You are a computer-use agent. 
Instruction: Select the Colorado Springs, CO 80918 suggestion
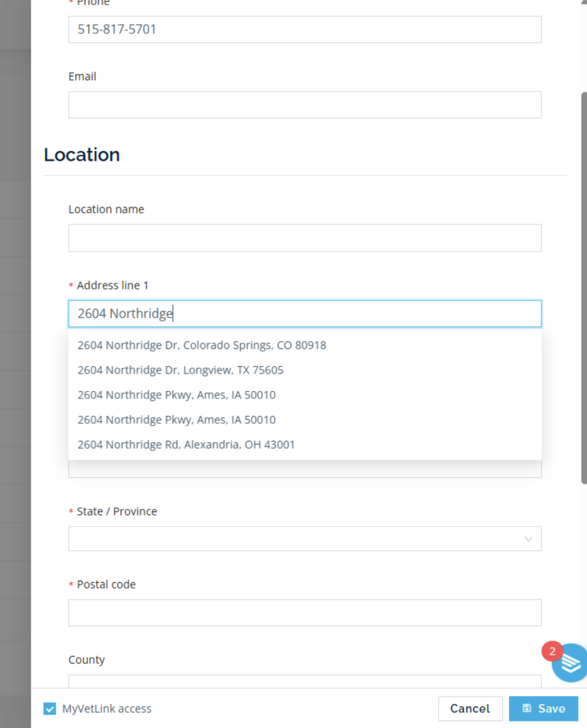305,345
